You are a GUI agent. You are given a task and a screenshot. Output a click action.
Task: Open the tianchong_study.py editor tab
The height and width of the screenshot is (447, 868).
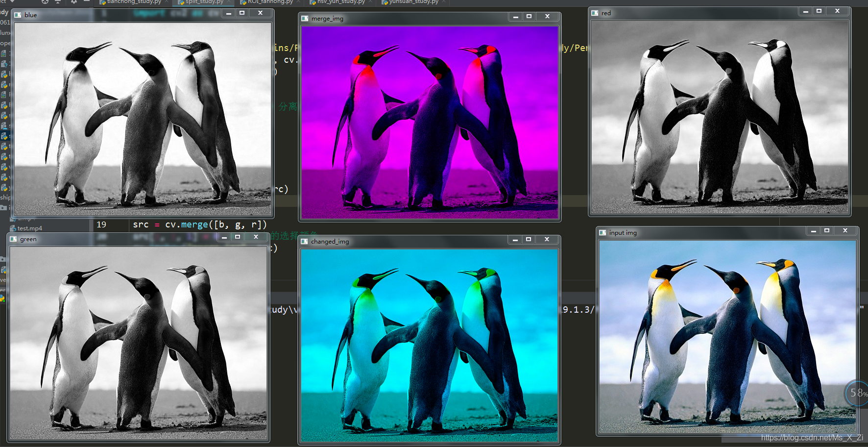tap(133, 2)
